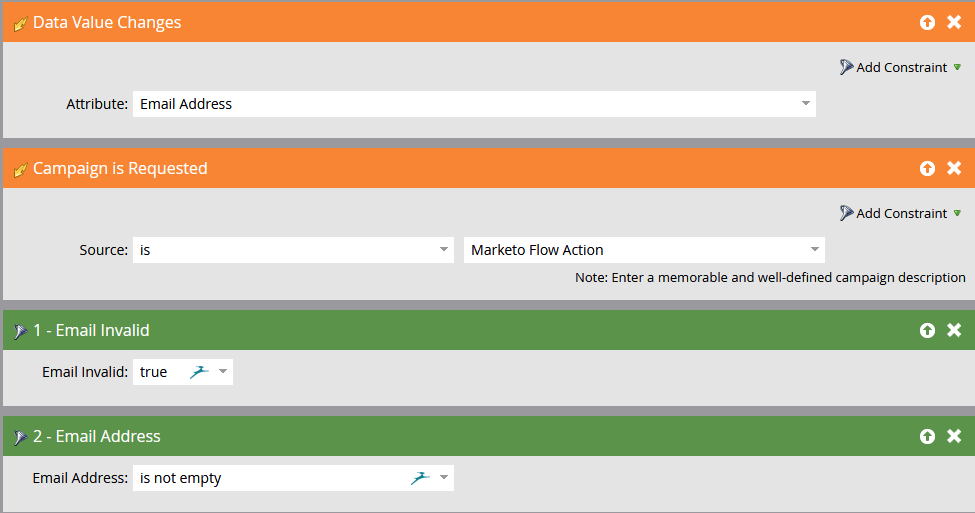Move Email Address filter up

[927, 437]
